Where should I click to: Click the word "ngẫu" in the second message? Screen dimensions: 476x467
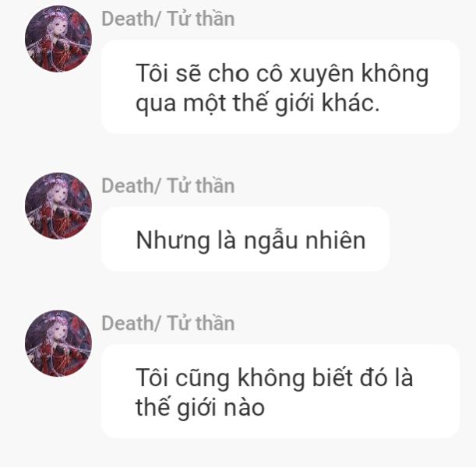pyautogui.click(x=271, y=241)
